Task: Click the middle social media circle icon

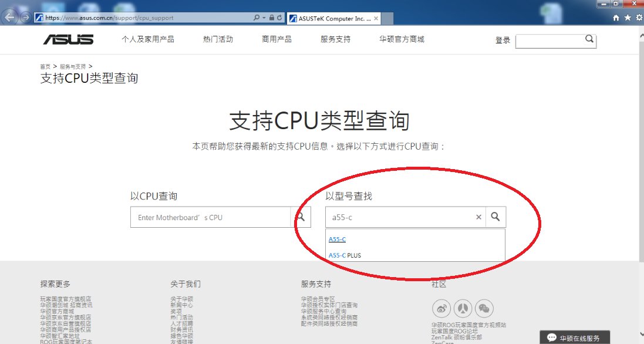Action: [x=463, y=308]
